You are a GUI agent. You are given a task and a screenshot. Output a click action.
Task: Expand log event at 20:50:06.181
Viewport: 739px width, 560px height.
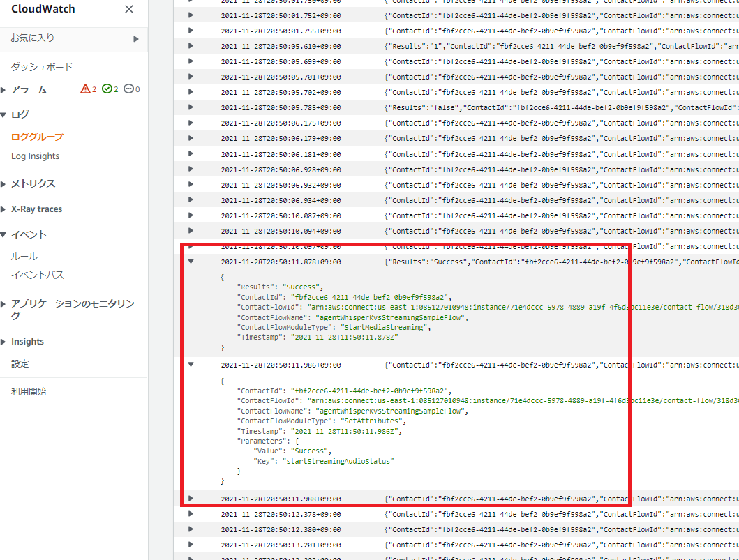pyautogui.click(x=191, y=153)
